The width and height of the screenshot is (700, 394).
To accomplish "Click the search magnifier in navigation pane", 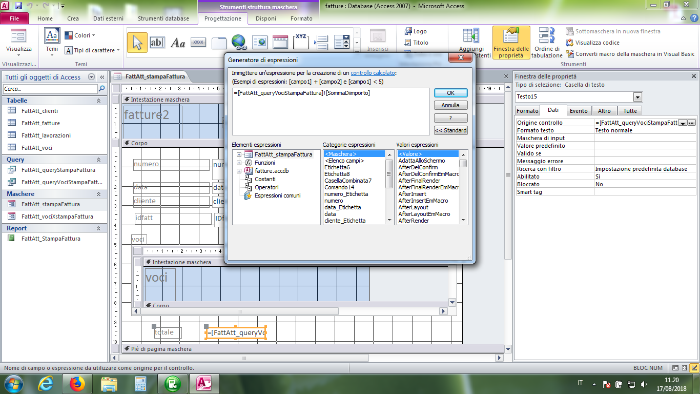I will coord(102,89).
